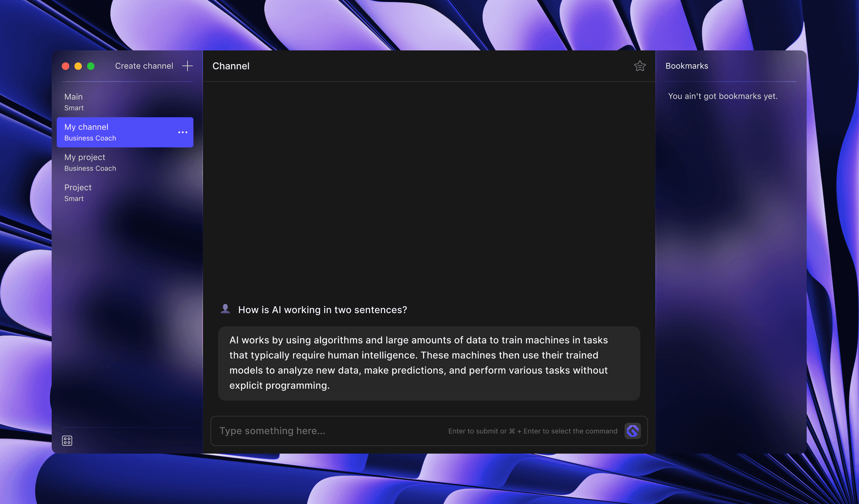Image resolution: width=859 pixels, height=504 pixels.
Task: Click the How is AI working question
Action: 323,309
